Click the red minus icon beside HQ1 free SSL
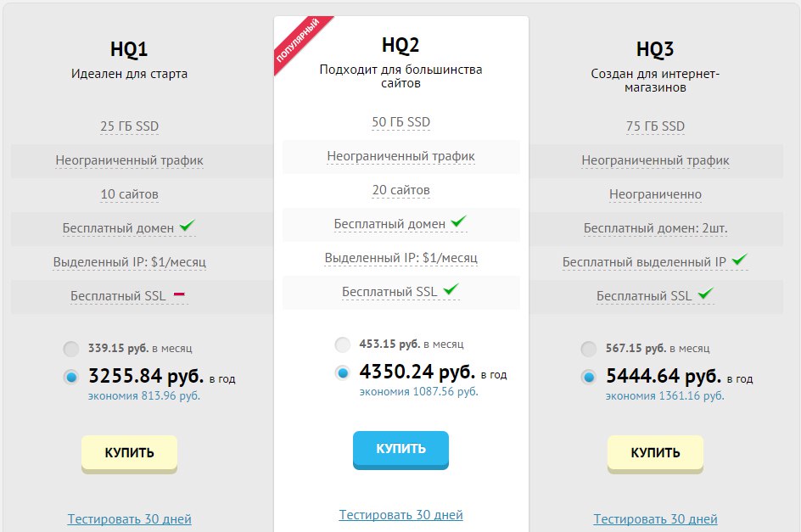The height and width of the screenshot is (532, 801). point(179,294)
